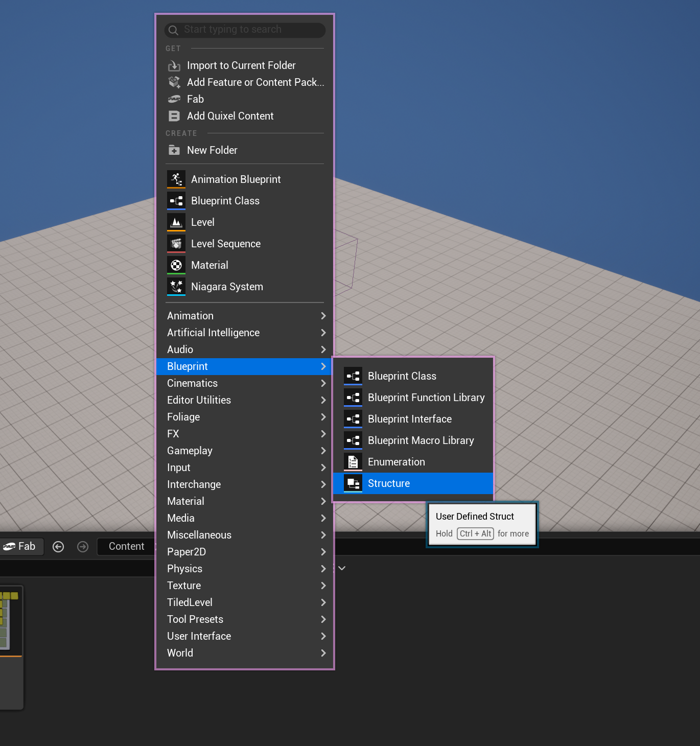The width and height of the screenshot is (700, 746).
Task: Click the navigate back arrow in Content Browser
Action: click(58, 547)
